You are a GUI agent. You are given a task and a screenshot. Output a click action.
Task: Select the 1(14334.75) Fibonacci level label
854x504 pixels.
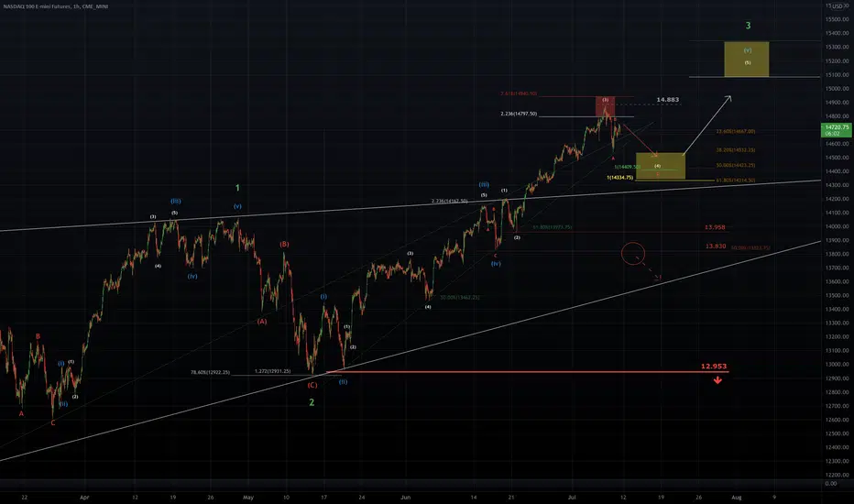coord(619,178)
